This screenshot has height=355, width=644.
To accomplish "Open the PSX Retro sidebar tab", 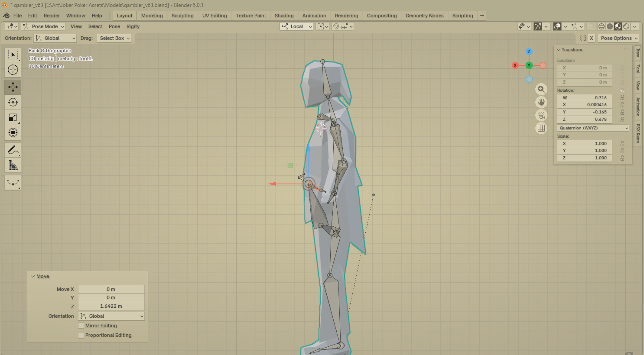I will (638, 133).
